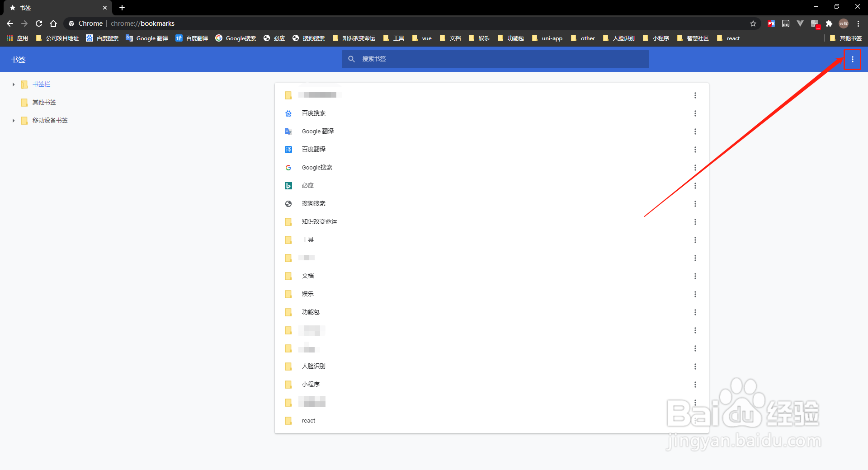This screenshot has width=868, height=470.
Task: Select 书签栏 in the sidebar tree
Action: click(41, 85)
